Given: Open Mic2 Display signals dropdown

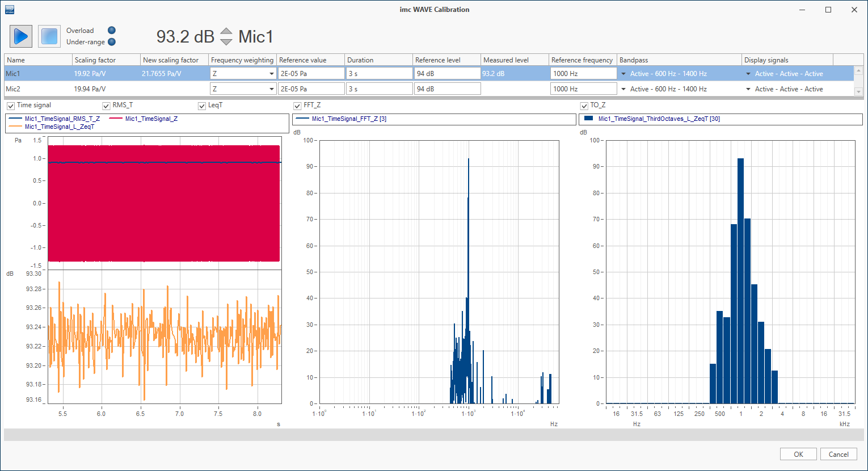Looking at the screenshot, I should pos(749,89).
